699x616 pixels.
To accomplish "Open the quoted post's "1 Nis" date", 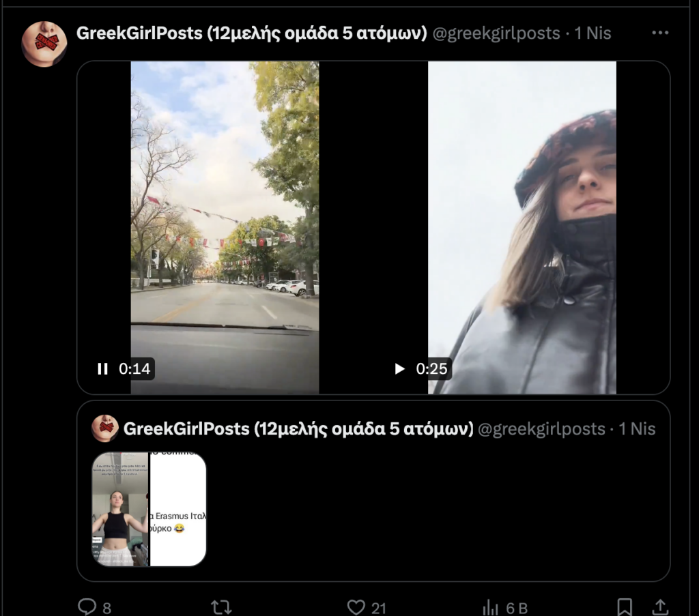I will (x=637, y=428).
